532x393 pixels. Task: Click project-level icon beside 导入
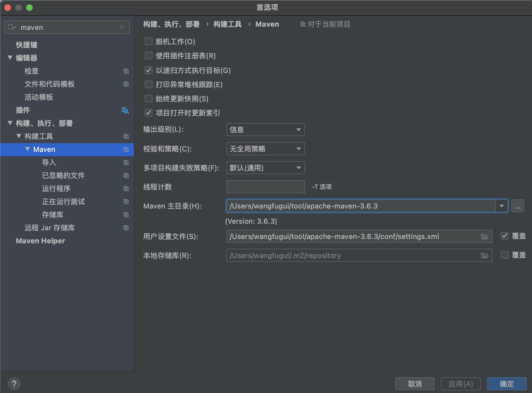pyautogui.click(x=126, y=162)
